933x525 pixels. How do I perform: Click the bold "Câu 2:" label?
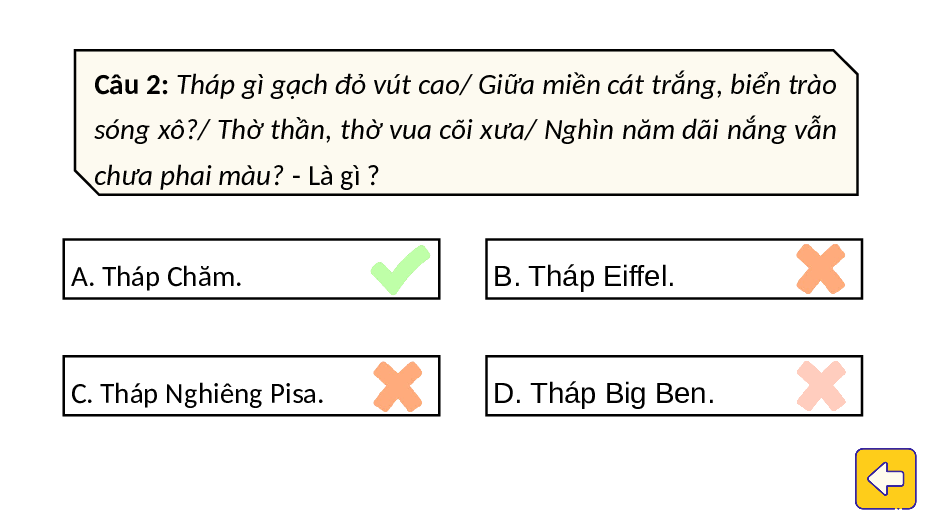(x=132, y=85)
